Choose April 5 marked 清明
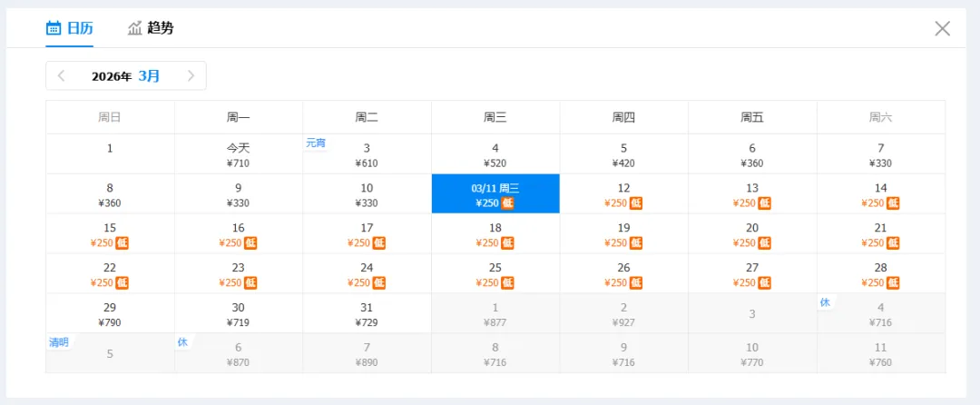Viewport: 980px width, 405px height. click(x=110, y=354)
